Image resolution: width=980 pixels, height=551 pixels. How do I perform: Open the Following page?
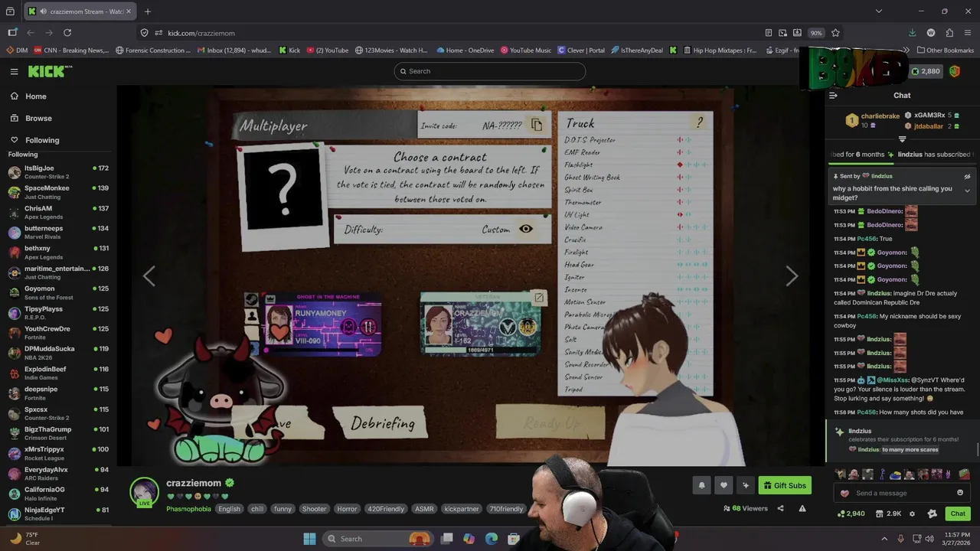pyautogui.click(x=34, y=140)
